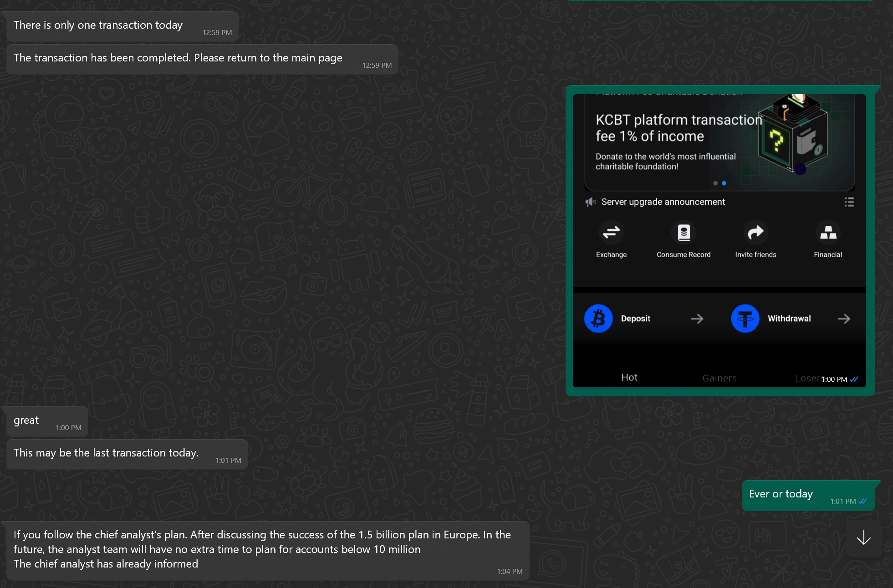This screenshot has width=893, height=588.
Task: Select the second banner carousel dot
Action: (724, 183)
